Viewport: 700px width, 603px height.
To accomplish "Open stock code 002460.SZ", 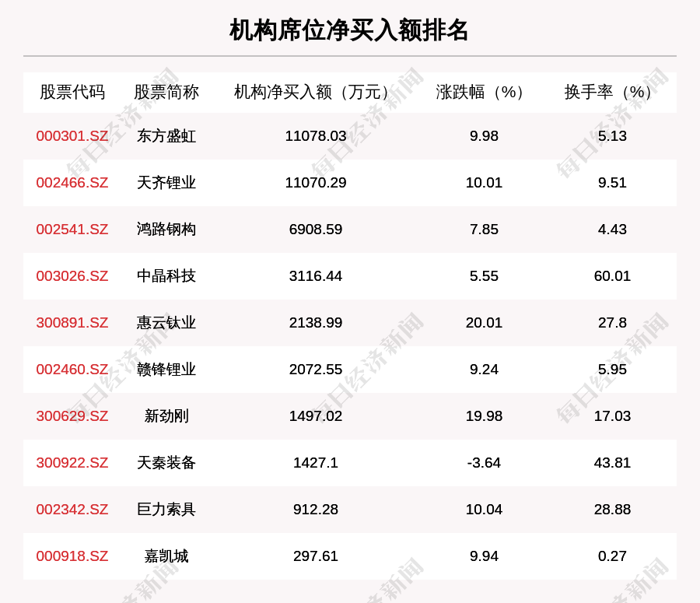I will pos(72,370).
